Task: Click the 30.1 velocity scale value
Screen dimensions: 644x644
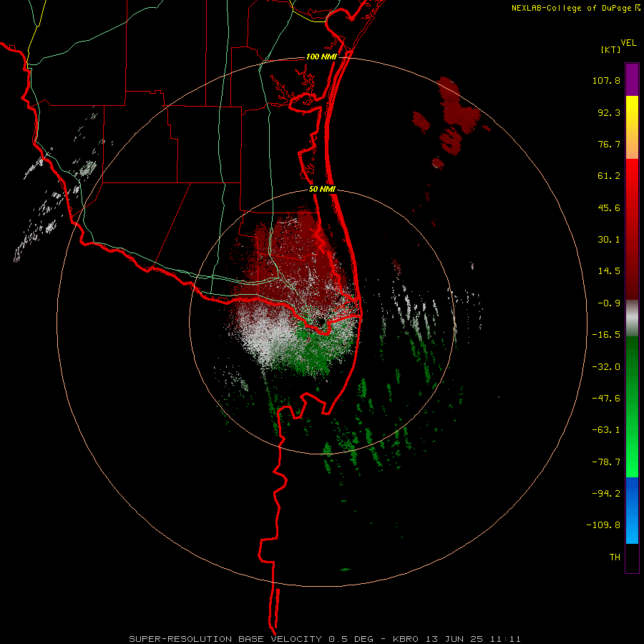Action: point(609,240)
